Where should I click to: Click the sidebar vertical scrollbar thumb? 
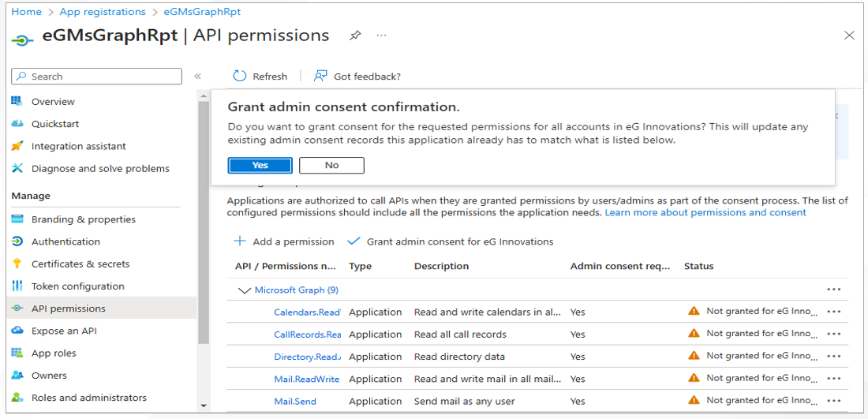[203, 222]
